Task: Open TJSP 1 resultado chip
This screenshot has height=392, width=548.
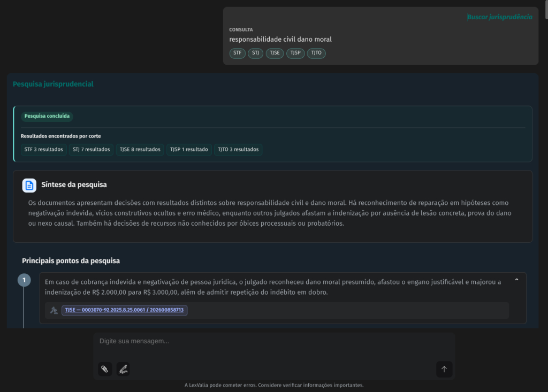Action: pos(189,150)
